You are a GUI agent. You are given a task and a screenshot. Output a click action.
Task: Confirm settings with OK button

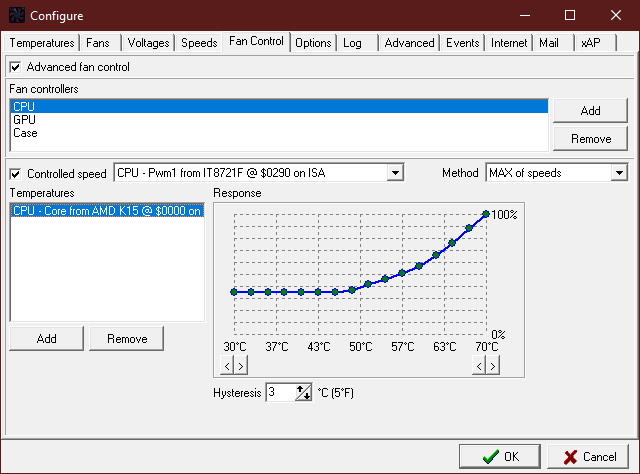pyautogui.click(x=500, y=456)
